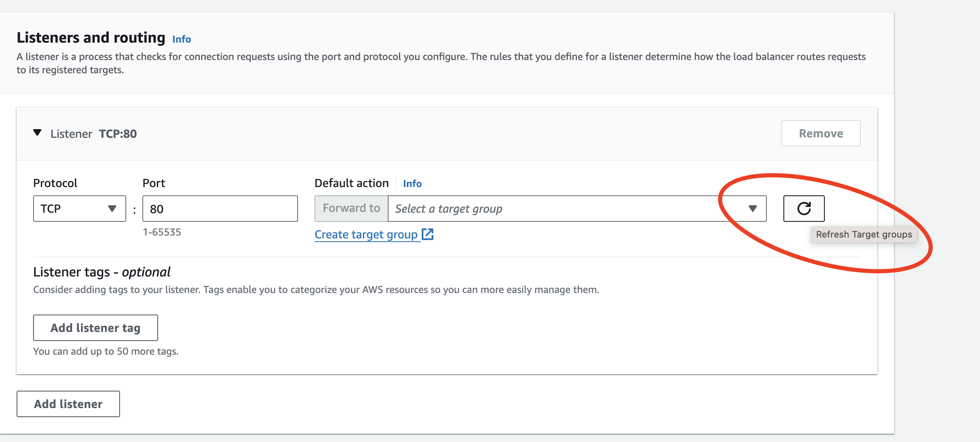Collapse the Listener TCP:80 disclosure triangle
The width and height of the screenshot is (980, 442).
pyautogui.click(x=37, y=133)
